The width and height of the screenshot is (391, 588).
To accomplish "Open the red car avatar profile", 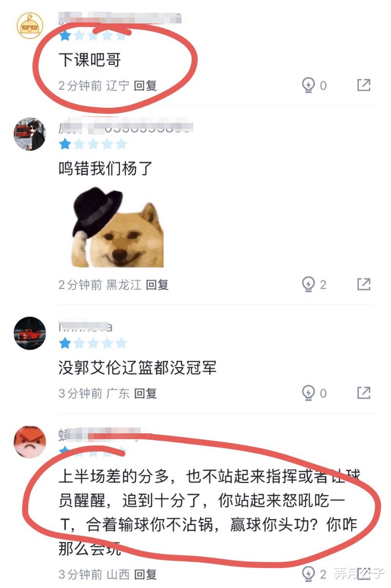I will coord(30,333).
